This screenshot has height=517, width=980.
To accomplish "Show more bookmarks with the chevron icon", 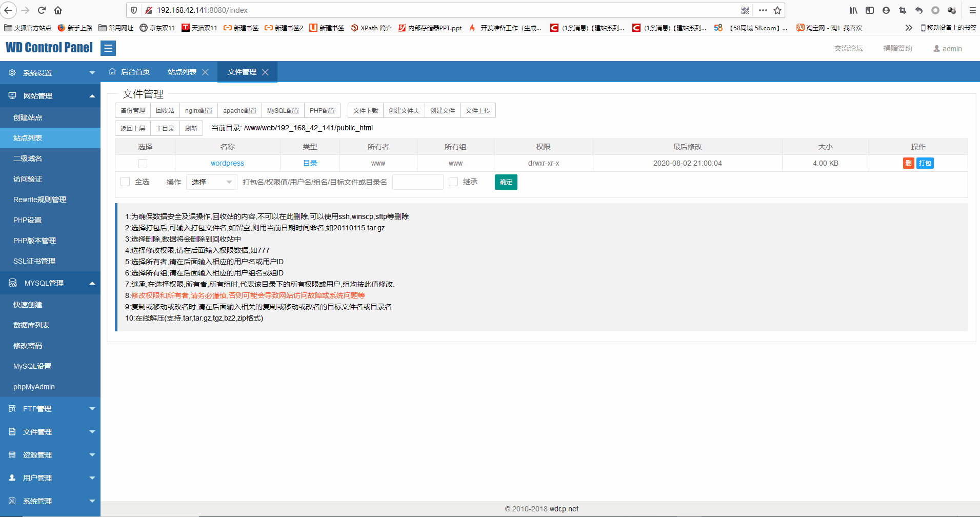I will 909,28.
